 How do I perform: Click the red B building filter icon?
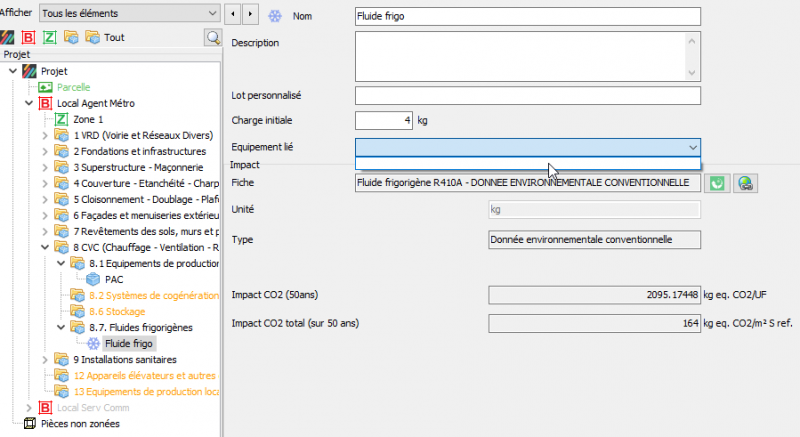tap(29, 37)
